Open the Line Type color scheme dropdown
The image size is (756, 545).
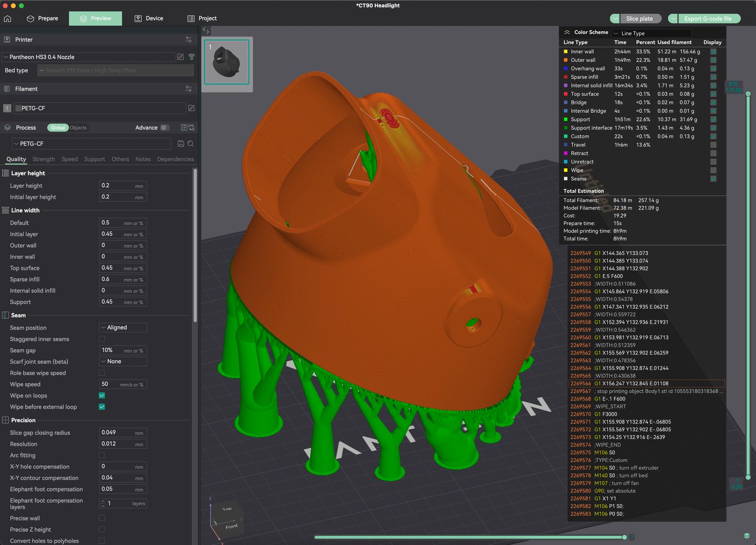651,33
